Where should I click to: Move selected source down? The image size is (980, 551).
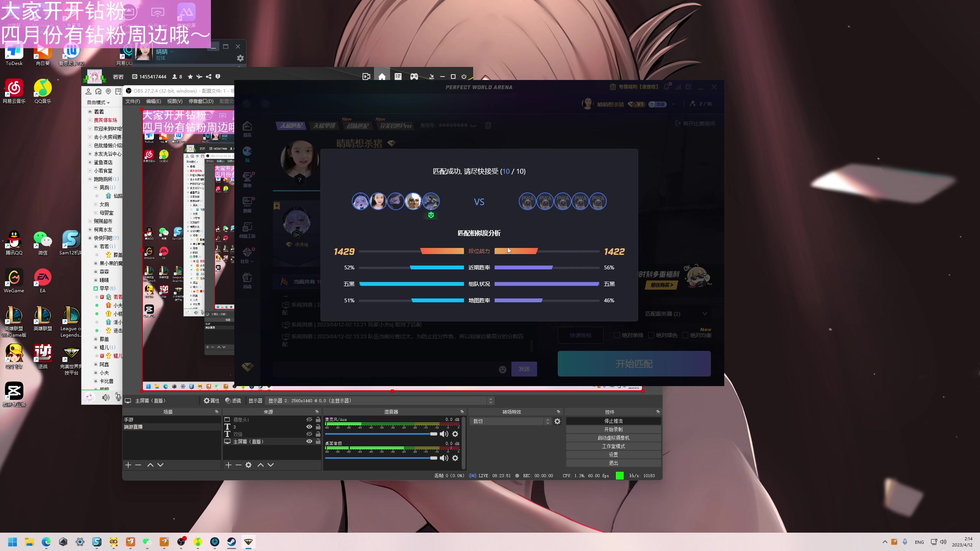click(x=271, y=465)
